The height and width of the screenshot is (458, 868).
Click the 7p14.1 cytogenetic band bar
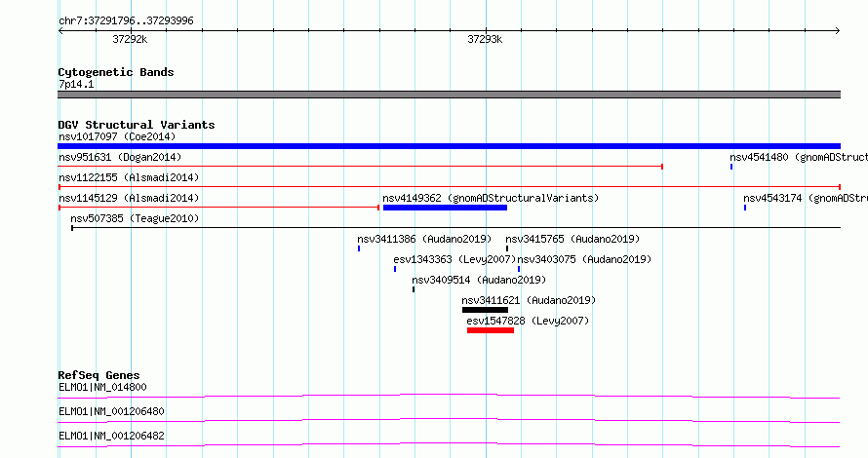point(449,95)
